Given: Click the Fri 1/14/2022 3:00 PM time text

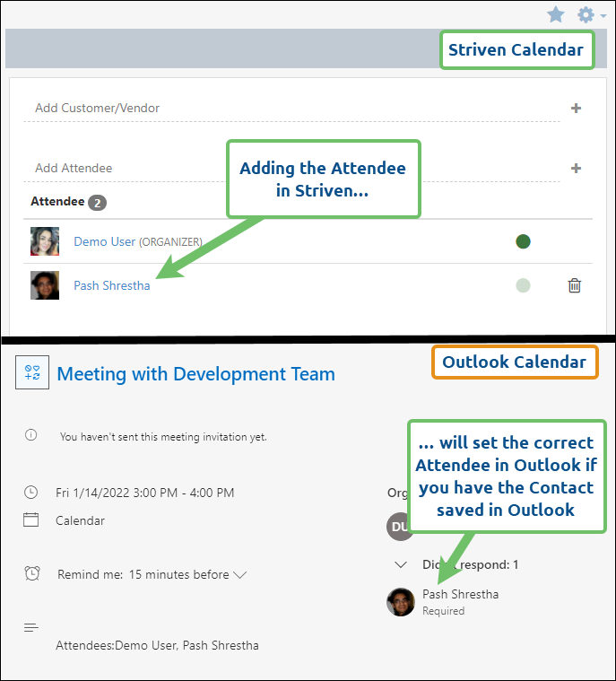Looking at the screenshot, I should [x=145, y=493].
